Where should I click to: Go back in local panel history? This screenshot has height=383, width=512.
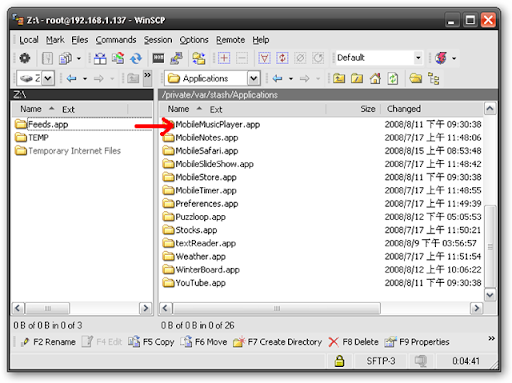(x=71, y=79)
